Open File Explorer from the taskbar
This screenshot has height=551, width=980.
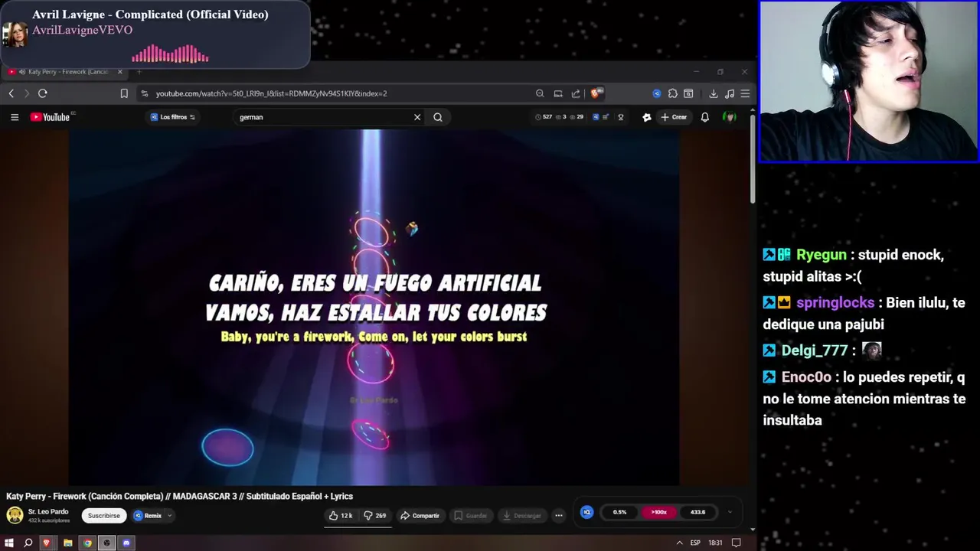tap(67, 543)
